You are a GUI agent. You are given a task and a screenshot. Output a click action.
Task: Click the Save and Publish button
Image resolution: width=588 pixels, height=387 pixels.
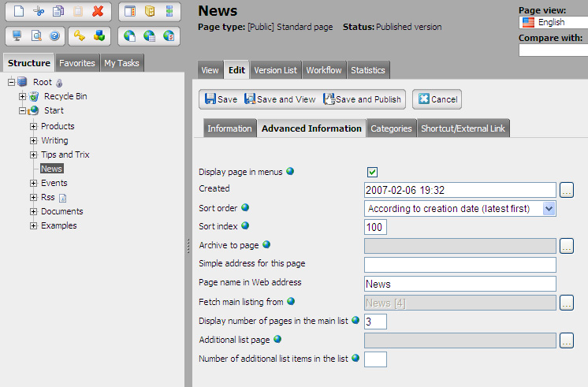tap(363, 99)
